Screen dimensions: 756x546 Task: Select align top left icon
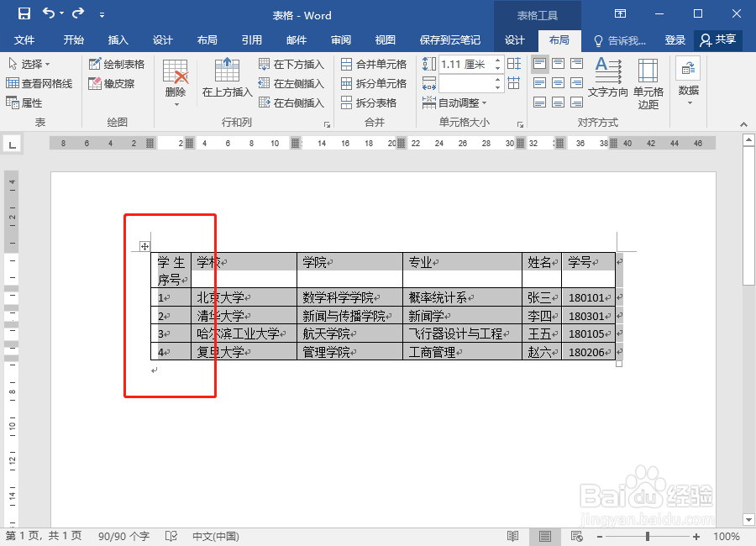pyautogui.click(x=539, y=63)
